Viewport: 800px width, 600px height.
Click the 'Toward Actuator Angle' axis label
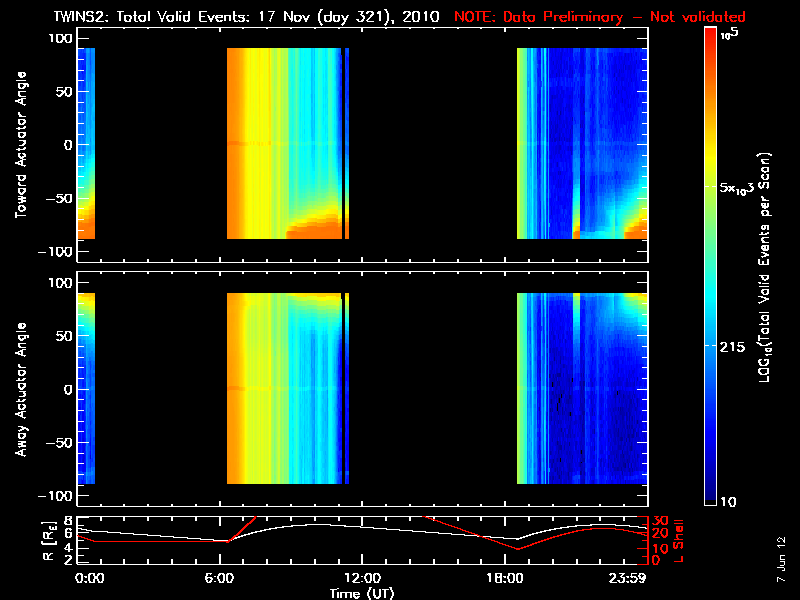[x=21, y=145]
